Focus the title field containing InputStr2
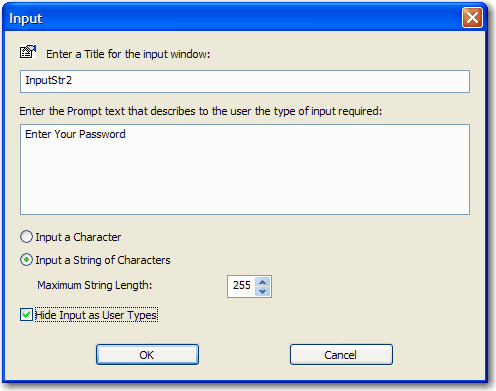The width and height of the screenshot is (496, 391). coord(245,81)
